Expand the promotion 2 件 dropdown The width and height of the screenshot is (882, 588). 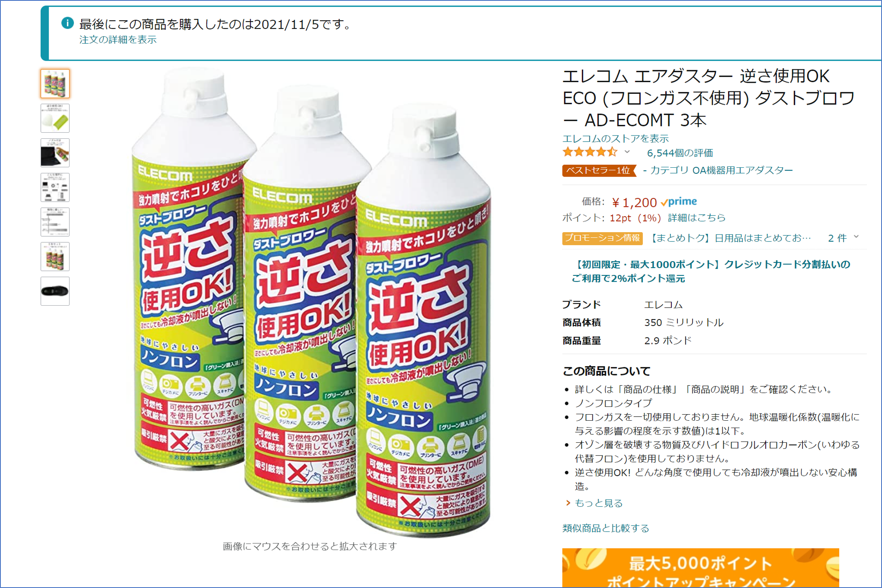pyautogui.click(x=844, y=237)
